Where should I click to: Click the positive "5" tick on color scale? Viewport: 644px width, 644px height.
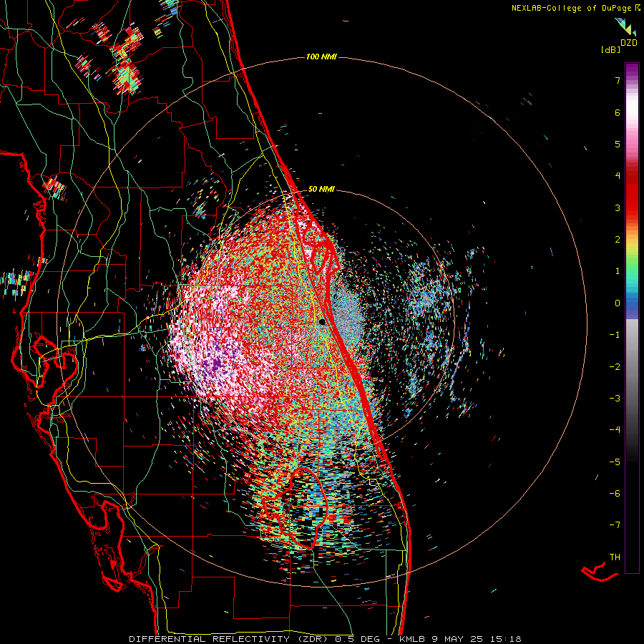618,144
